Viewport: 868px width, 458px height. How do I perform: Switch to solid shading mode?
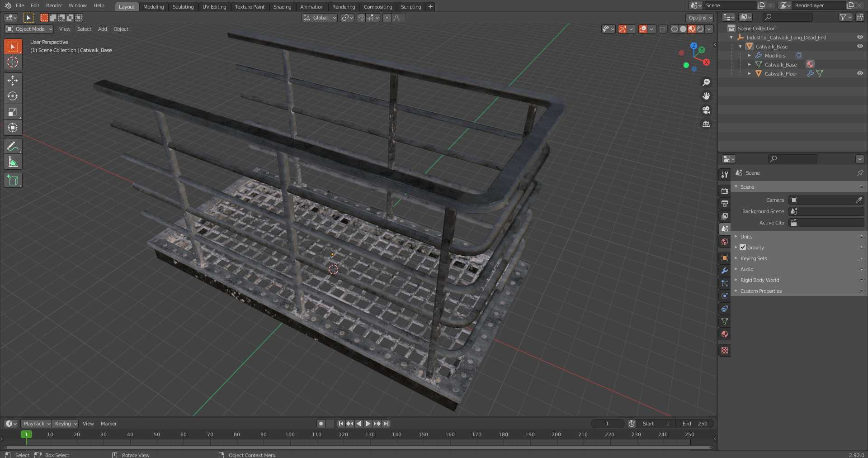[x=683, y=29]
